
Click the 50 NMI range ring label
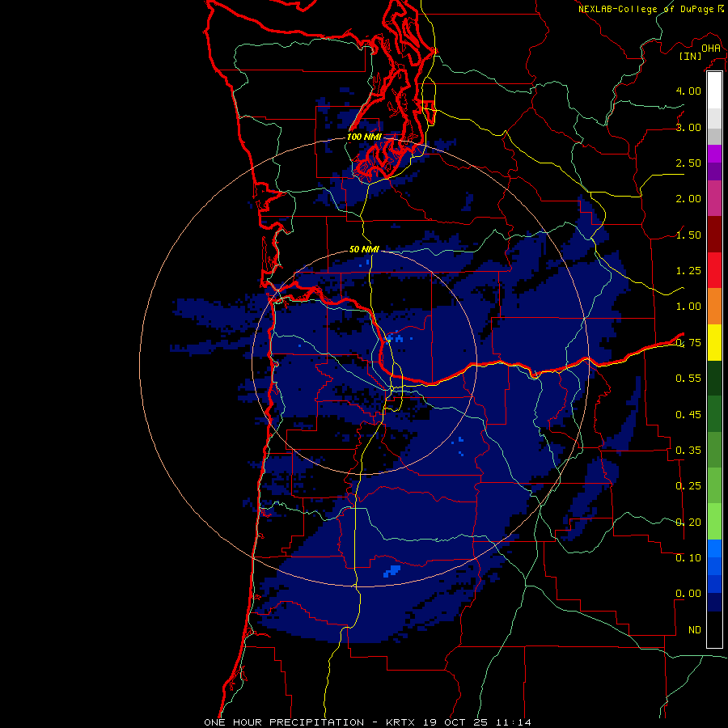point(364,249)
